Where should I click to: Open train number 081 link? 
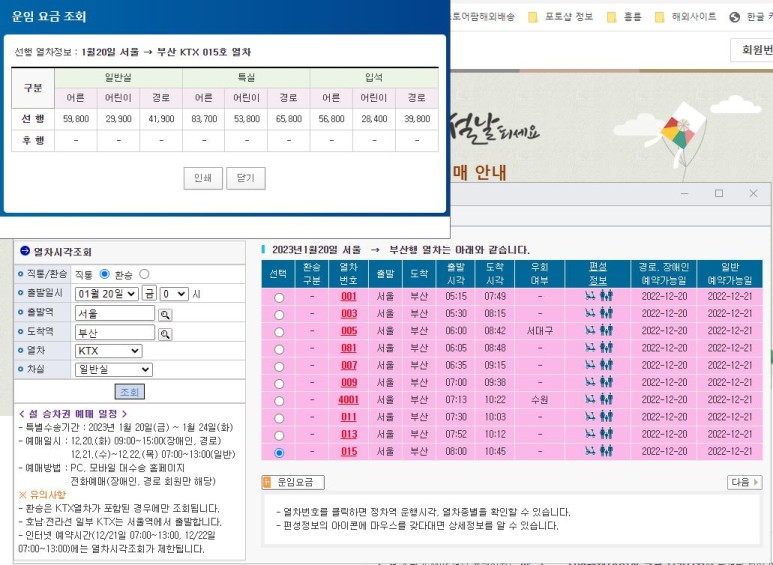(x=349, y=348)
